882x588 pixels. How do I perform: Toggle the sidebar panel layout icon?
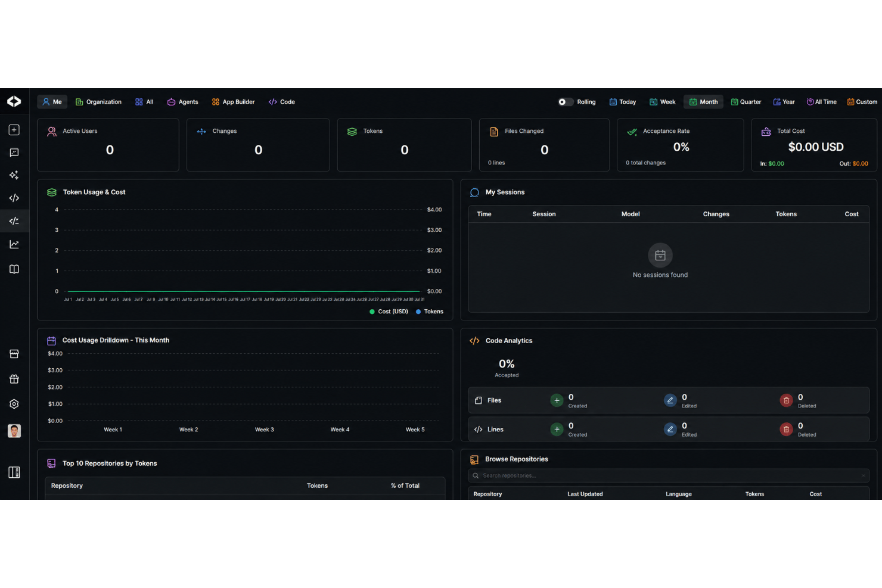(x=14, y=472)
